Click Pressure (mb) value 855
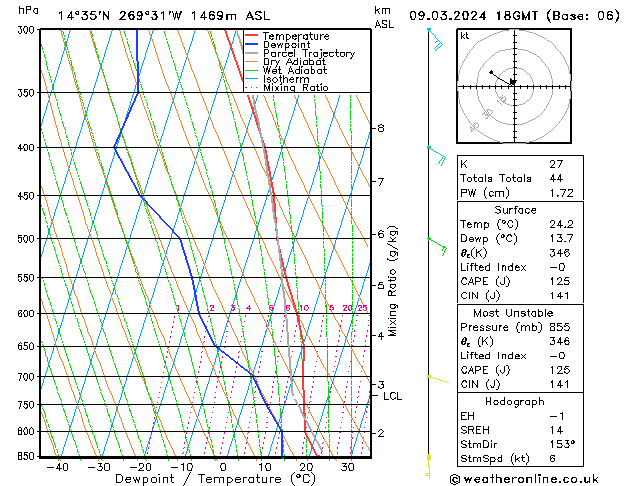The height and width of the screenshot is (486, 629). tap(560, 327)
